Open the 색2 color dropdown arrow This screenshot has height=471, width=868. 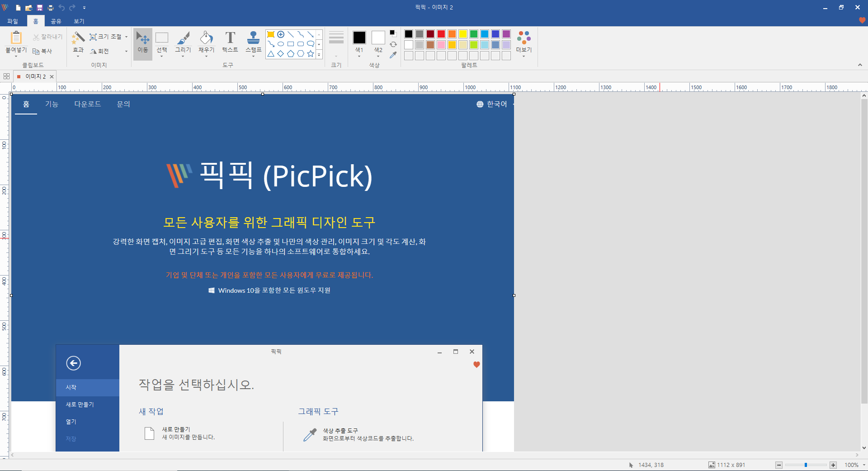point(378,57)
